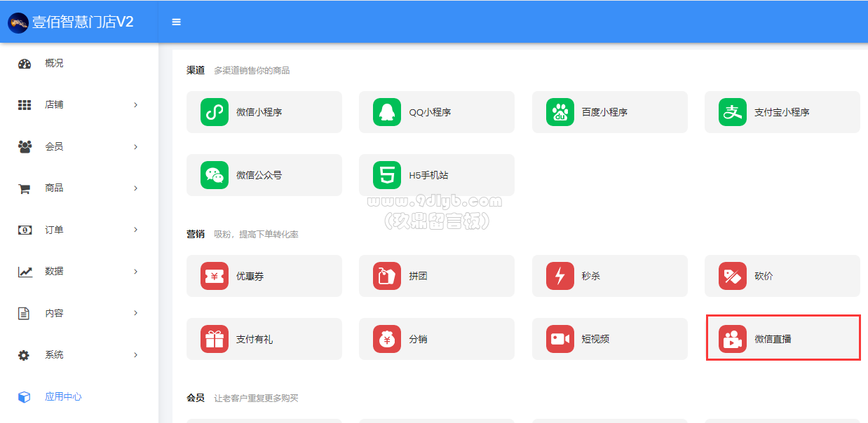The height and width of the screenshot is (423, 868).
Task: Click the 内容 document icon
Action: point(24,314)
